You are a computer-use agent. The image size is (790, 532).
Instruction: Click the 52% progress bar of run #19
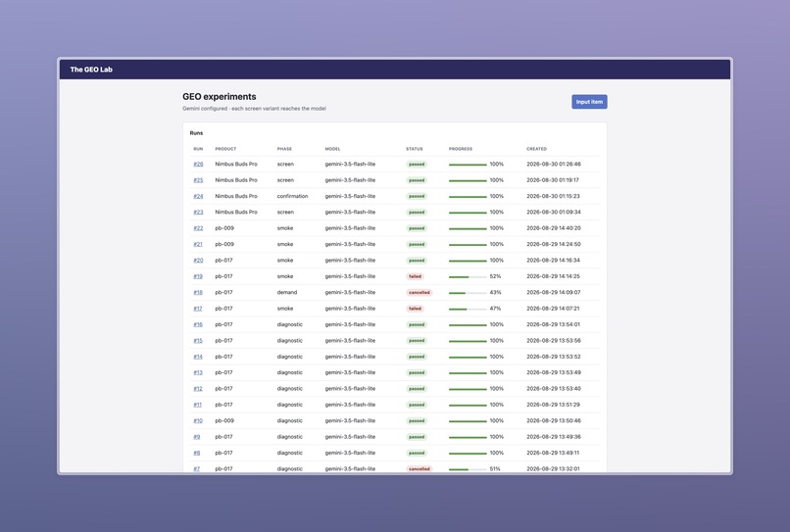click(x=468, y=277)
